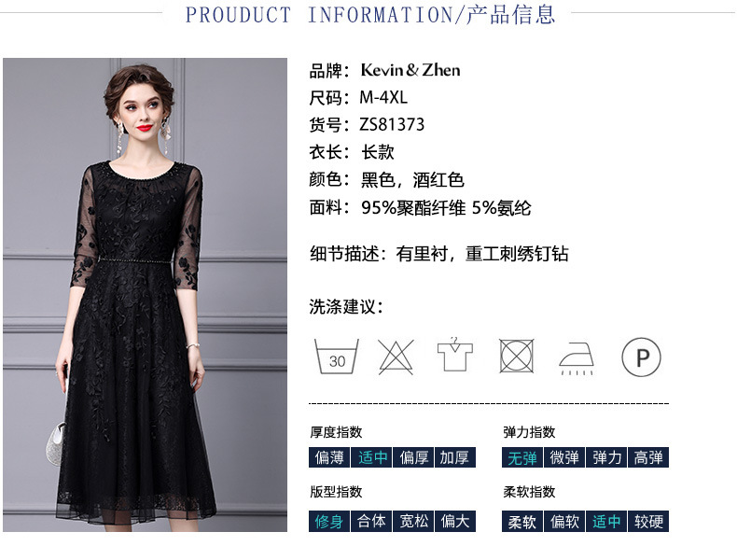
Task: Select the 较硬 softness option
Action: pos(648,521)
